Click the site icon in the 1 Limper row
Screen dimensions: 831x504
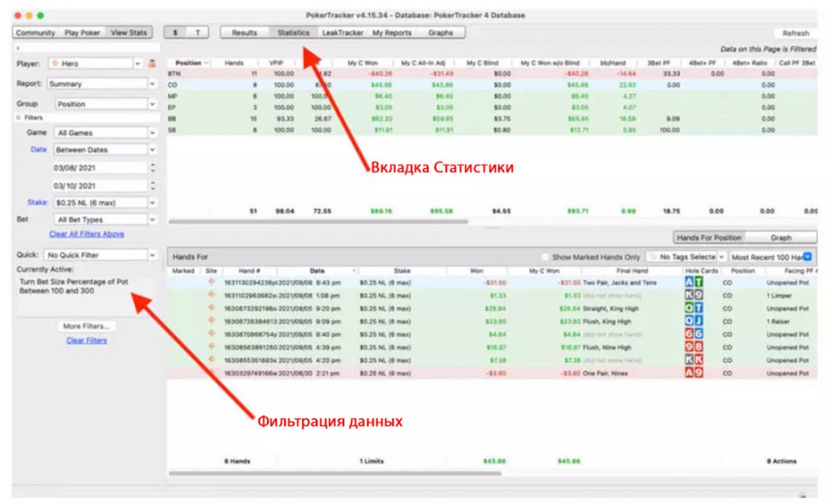click(212, 295)
